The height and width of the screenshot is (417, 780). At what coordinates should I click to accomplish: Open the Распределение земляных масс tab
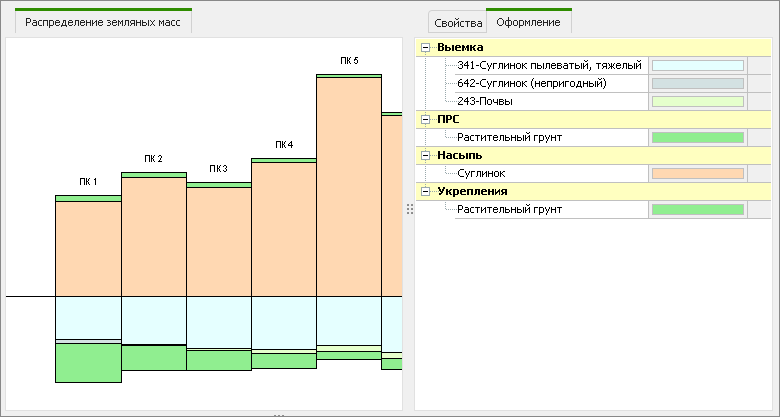pyautogui.click(x=103, y=22)
